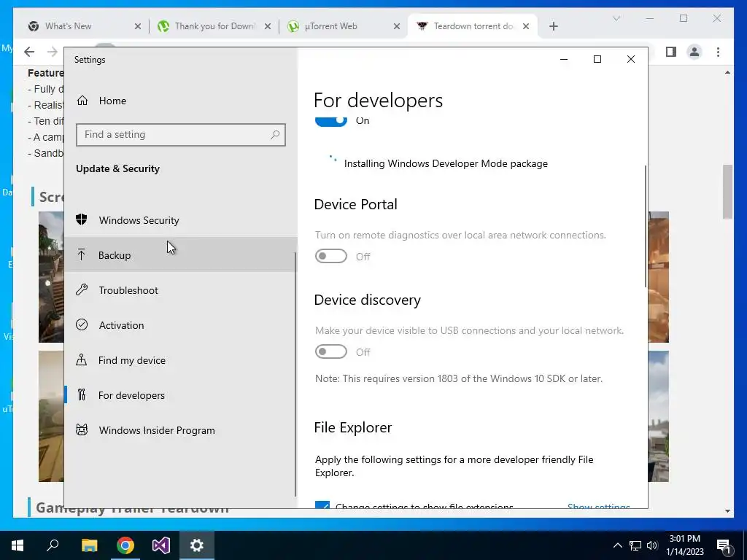
Task: Open File Explorer from the taskbar
Action: [x=89, y=545]
